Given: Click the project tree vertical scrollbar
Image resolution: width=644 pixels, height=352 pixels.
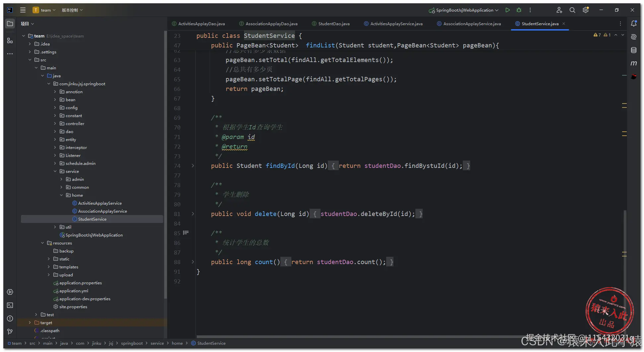Looking at the screenshot, I should [x=165, y=165].
